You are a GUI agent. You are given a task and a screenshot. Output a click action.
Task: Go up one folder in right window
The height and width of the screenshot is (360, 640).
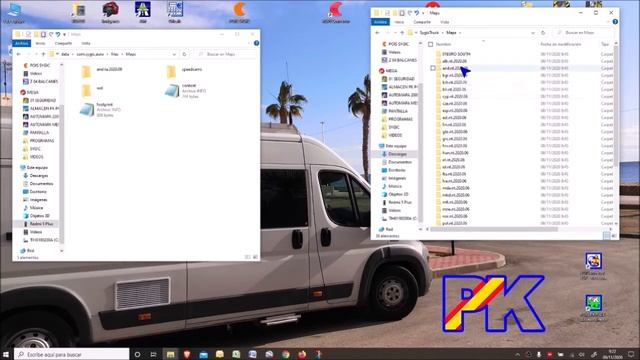[402, 33]
